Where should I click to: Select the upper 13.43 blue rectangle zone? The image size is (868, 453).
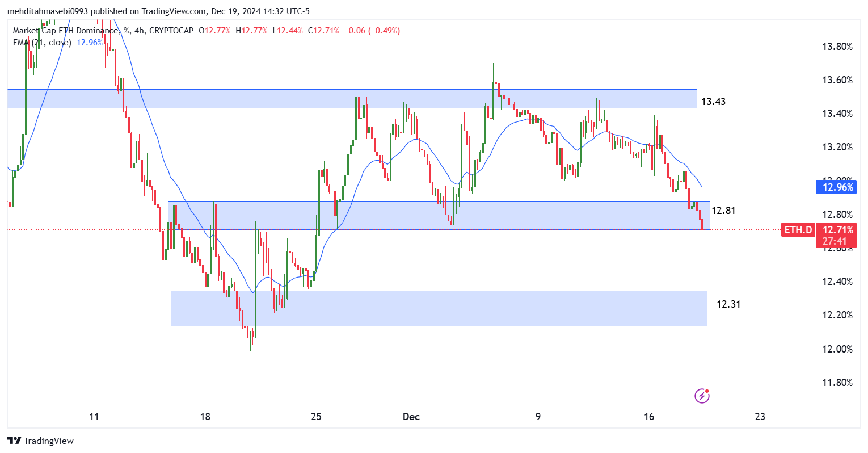(352, 99)
